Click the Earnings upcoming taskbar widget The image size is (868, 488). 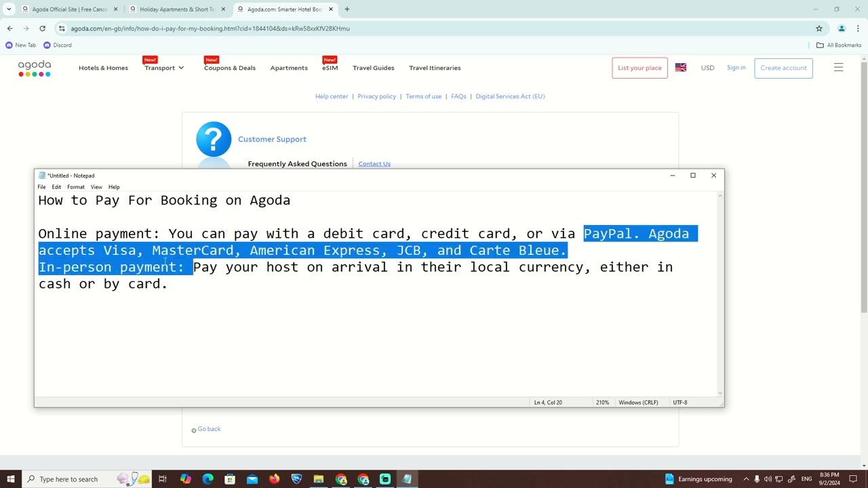pos(698,479)
